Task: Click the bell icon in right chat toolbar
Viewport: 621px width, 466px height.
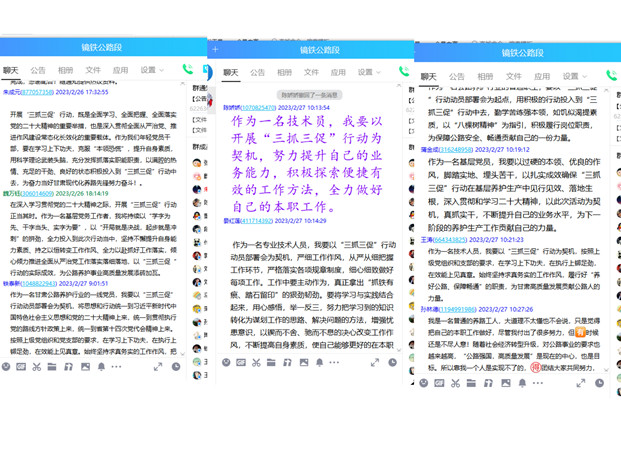Action: pyautogui.click(x=522, y=382)
